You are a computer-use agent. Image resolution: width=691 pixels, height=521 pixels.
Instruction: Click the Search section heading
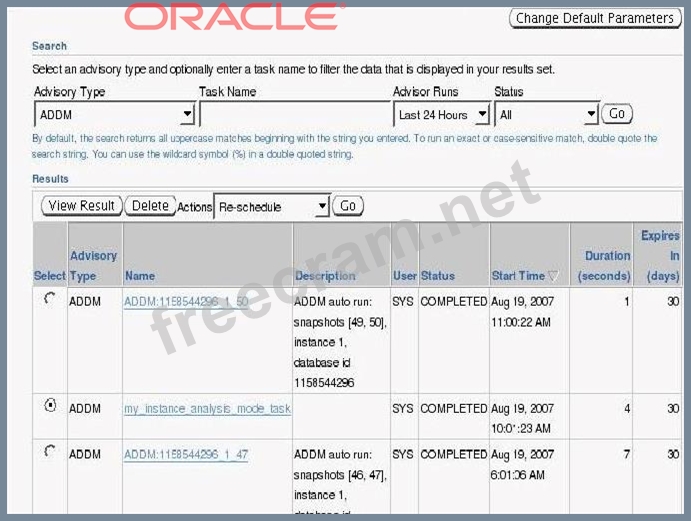pos(49,46)
